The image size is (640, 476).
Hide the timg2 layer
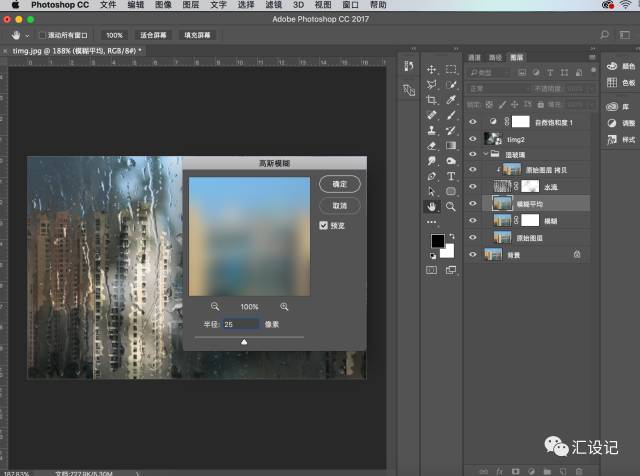click(473, 138)
